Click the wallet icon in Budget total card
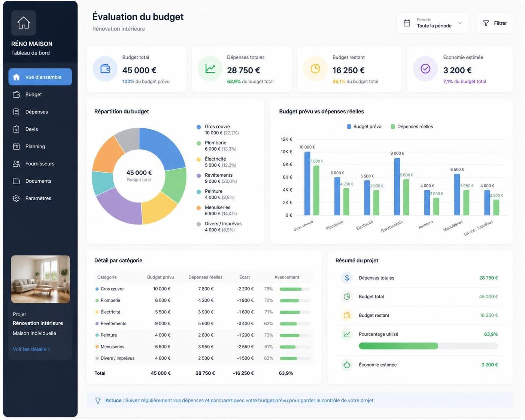 (105, 69)
